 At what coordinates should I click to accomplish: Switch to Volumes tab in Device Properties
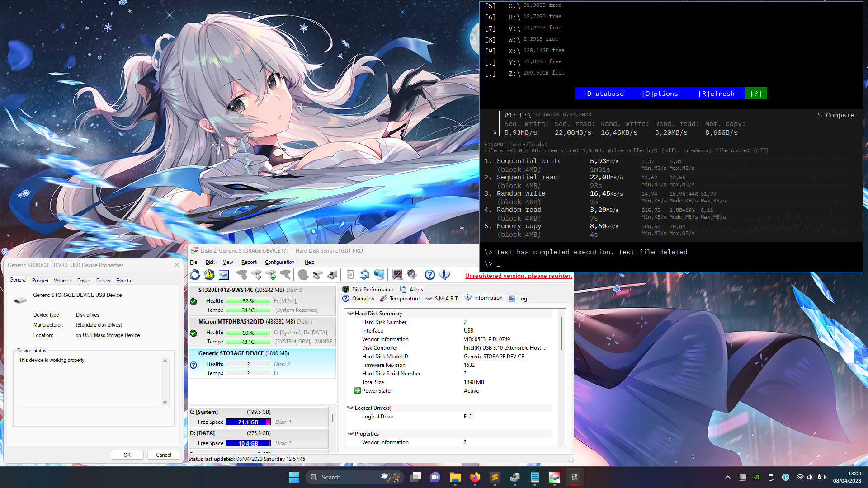pos(62,281)
